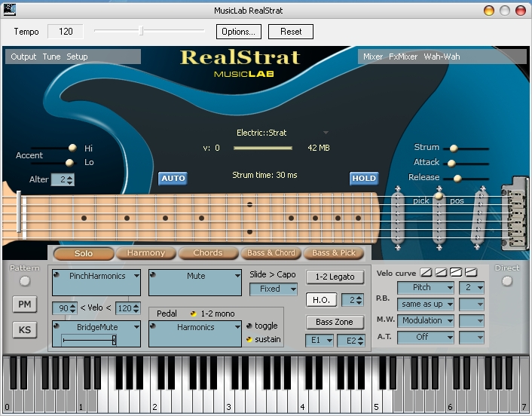Click the pick position knob on the middle pickup
532x416 pixels.
[439, 196]
